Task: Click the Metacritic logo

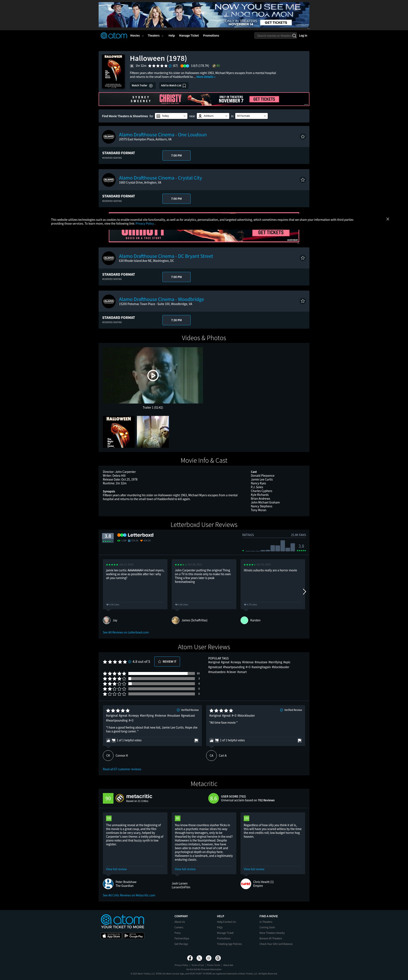Action: [x=134, y=798]
